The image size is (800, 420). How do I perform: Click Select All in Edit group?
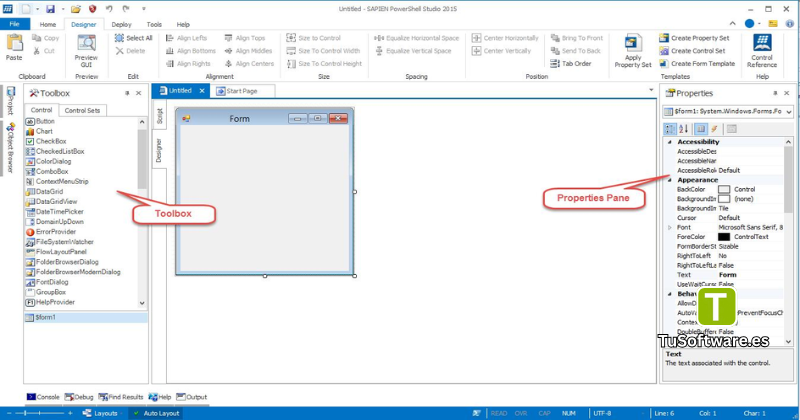pyautogui.click(x=133, y=38)
